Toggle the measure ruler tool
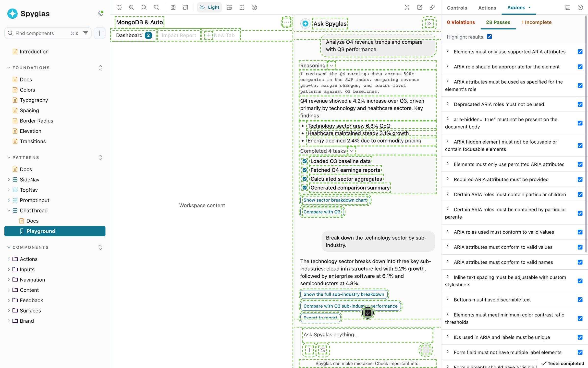This screenshot has width=588, height=368. (229, 7)
